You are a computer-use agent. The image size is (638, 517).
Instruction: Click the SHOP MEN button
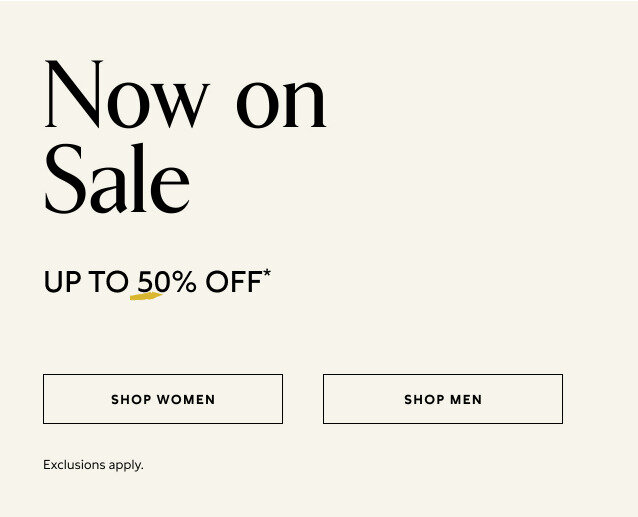443,399
